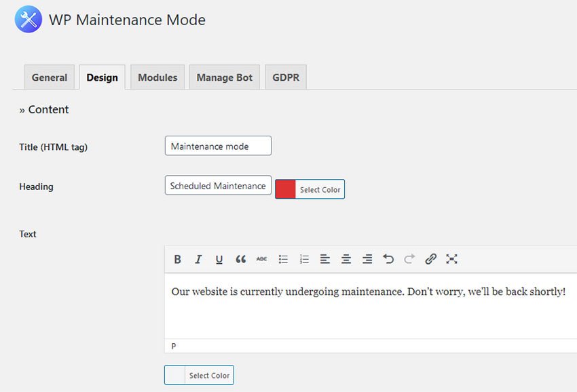The height and width of the screenshot is (392, 577).
Task: Enter fullscreen editing mode
Action: [x=451, y=259]
